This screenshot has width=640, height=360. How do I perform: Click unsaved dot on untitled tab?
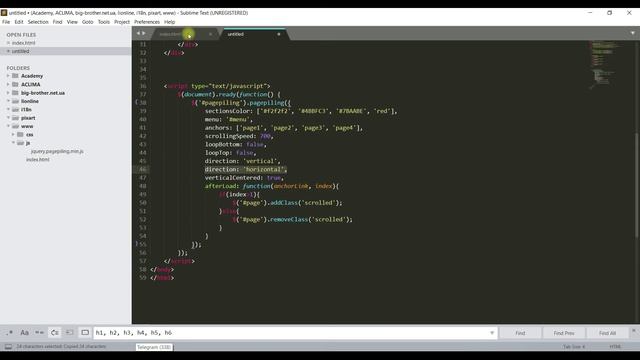coord(279,34)
